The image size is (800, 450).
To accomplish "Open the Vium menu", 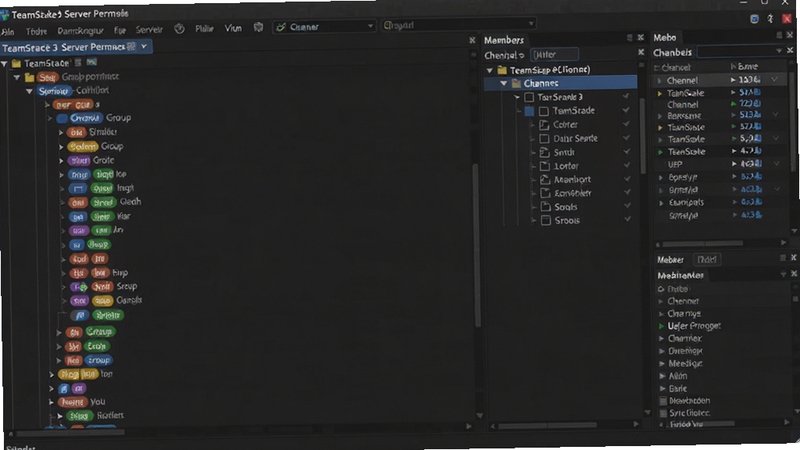I will tap(233, 28).
